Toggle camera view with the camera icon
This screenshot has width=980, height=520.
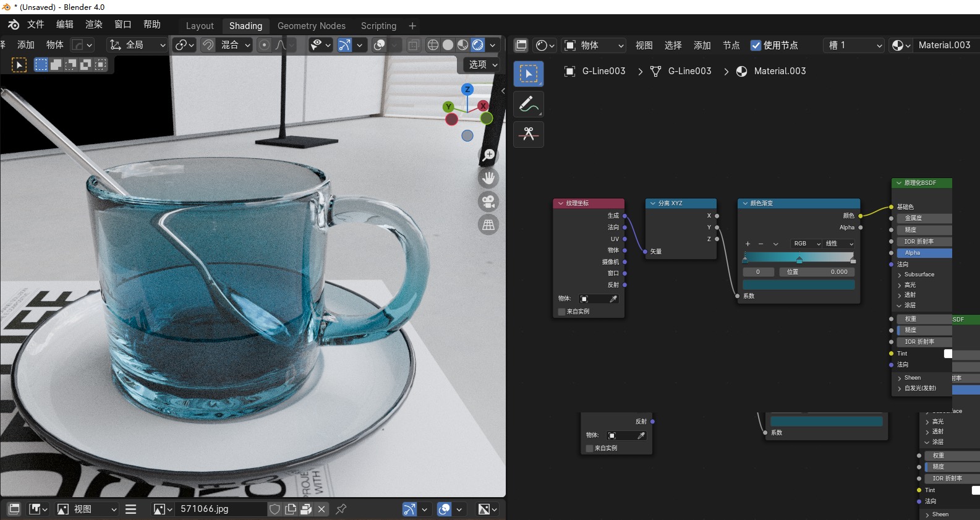[x=488, y=202]
